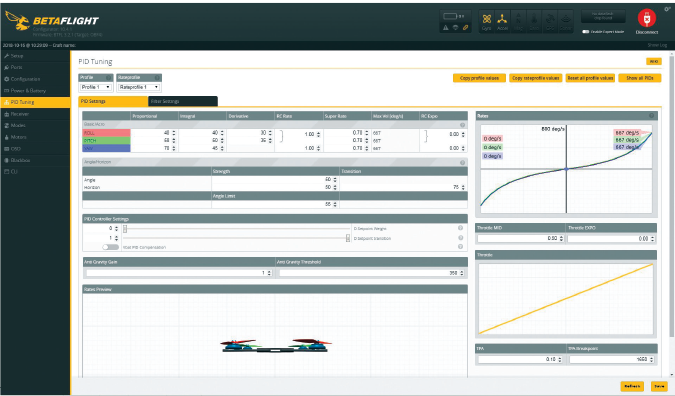Open the Modes section in sidebar

point(35,125)
